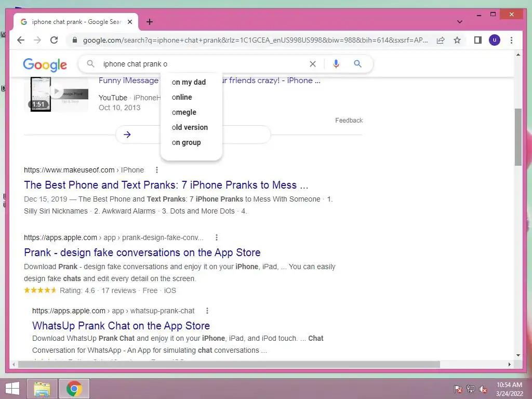Click Chrome icon in taskbar

[74, 389]
